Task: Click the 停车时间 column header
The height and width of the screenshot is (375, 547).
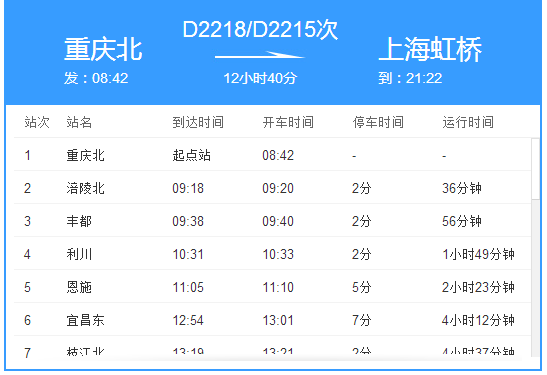Action: pos(378,122)
